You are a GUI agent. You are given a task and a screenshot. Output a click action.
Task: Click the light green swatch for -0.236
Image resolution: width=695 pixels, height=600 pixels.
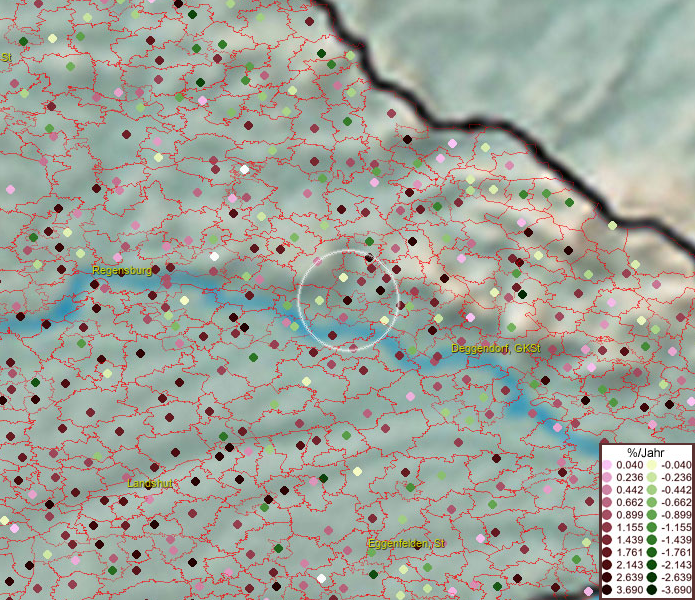point(652,477)
